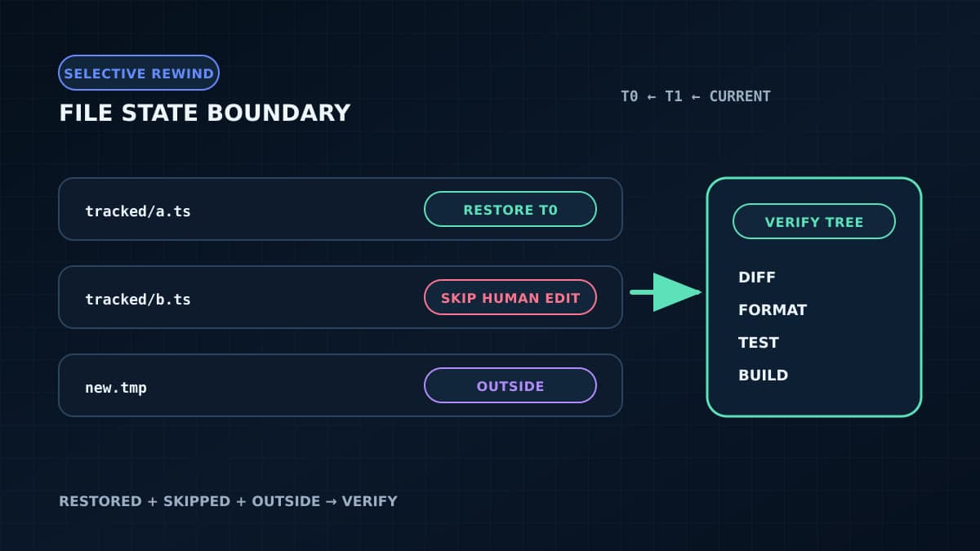Screen dimensions: 980x551
Task: Click the T0 ← T1 ← CURRENT timeline text
Action: click(696, 96)
